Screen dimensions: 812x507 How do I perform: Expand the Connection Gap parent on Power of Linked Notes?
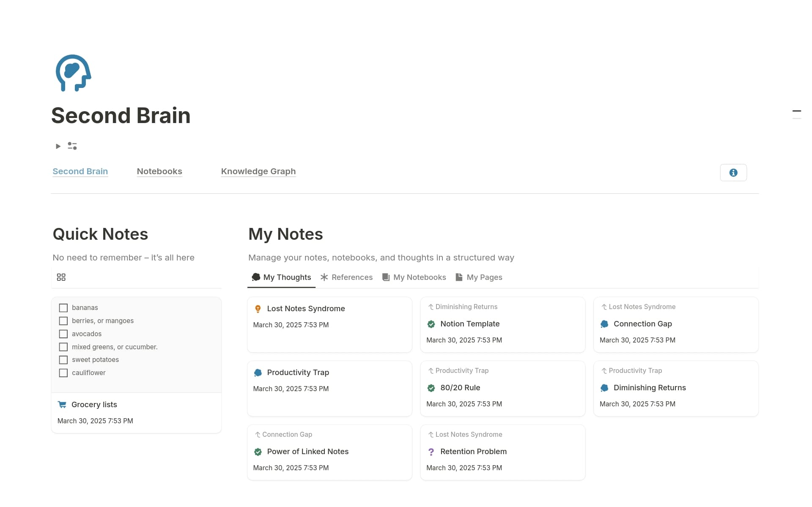click(x=283, y=434)
